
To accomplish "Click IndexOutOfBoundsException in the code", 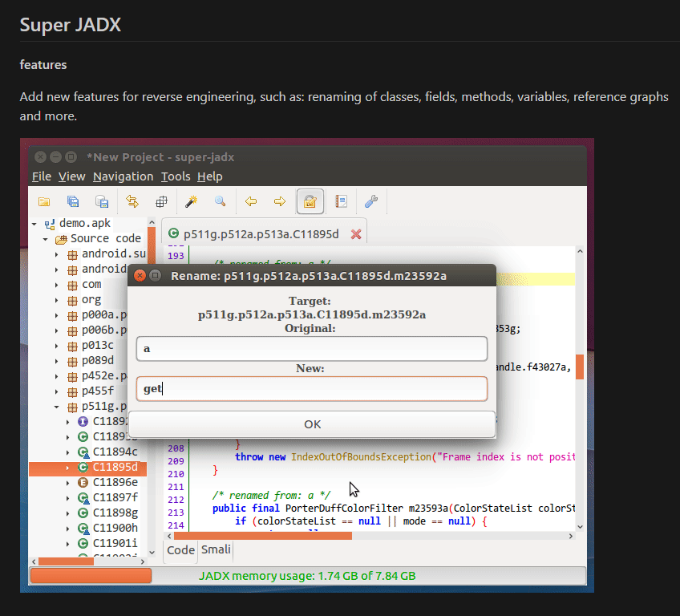I will click(x=361, y=457).
